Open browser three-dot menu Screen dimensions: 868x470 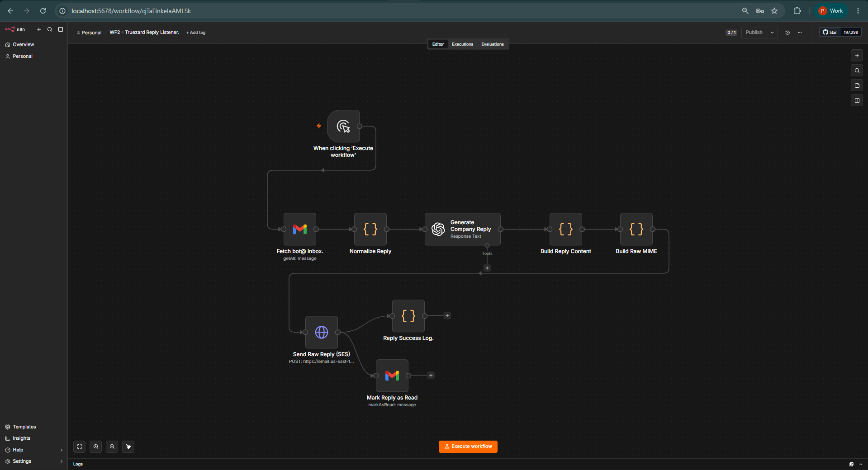(858, 11)
